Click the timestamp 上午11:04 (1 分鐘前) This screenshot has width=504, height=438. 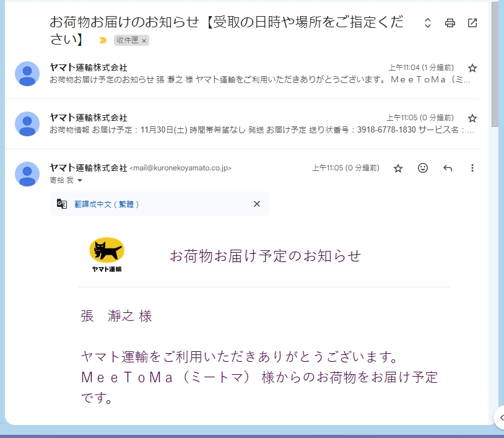click(421, 68)
